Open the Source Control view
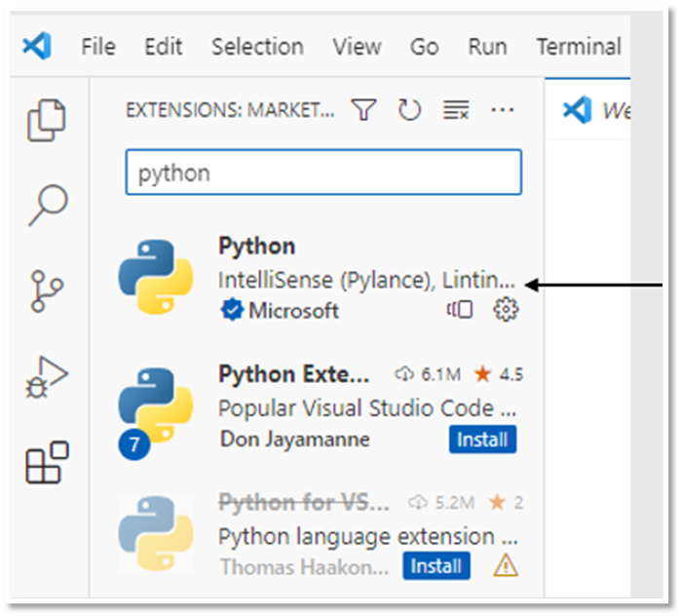 point(47,291)
